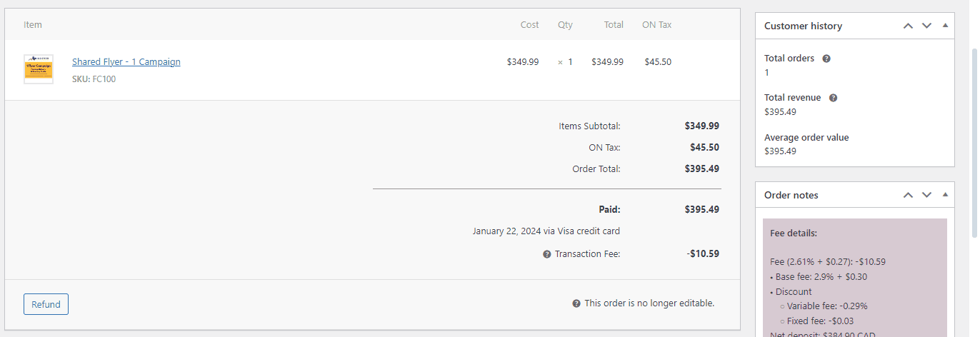Image resolution: width=980 pixels, height=337 pixels.
Task: Click the ON Tax column header
Action: 656,25
